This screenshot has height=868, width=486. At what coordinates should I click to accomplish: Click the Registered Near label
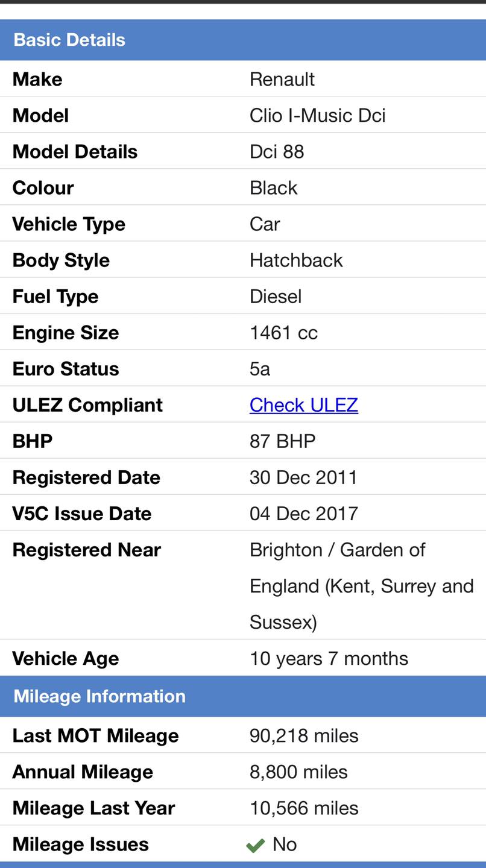click(87, 550)
